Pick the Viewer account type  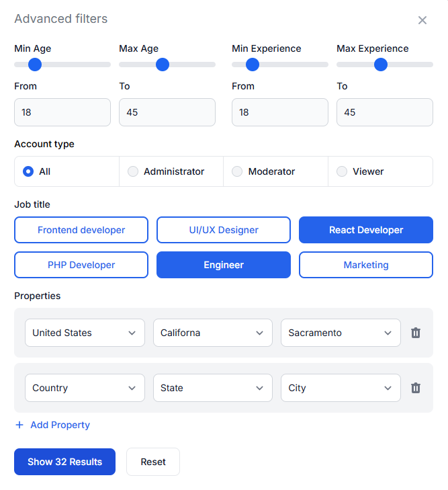(342, 171)
